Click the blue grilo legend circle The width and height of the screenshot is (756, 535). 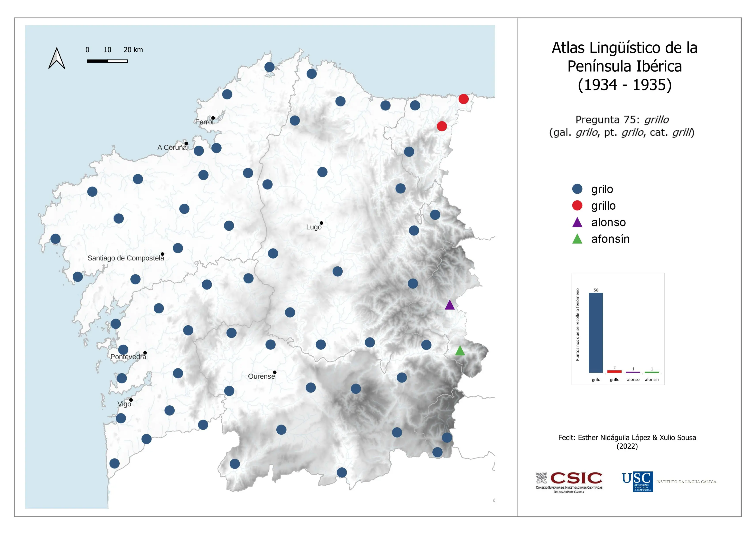tap(577, 189)
